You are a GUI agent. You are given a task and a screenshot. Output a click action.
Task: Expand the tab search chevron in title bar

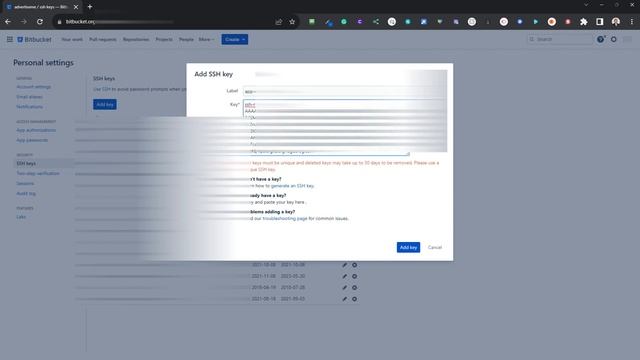click(586, 5)
